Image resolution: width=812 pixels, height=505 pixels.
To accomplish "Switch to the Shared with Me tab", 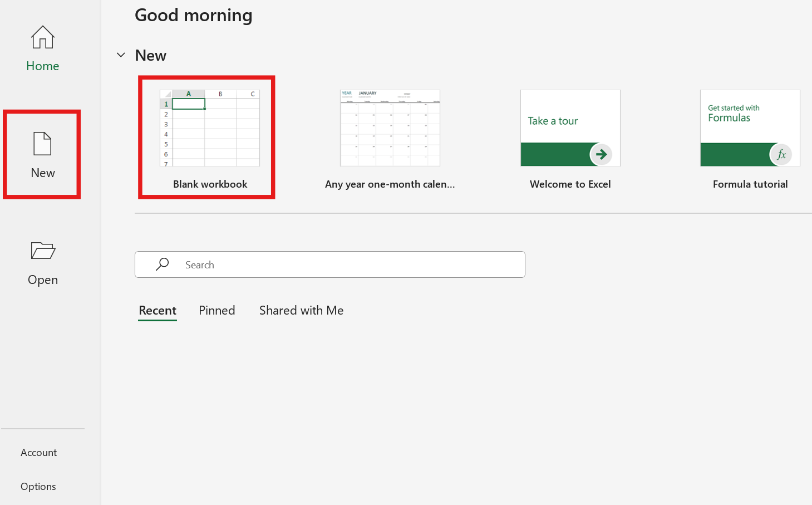I will click(x=301, y=311).
